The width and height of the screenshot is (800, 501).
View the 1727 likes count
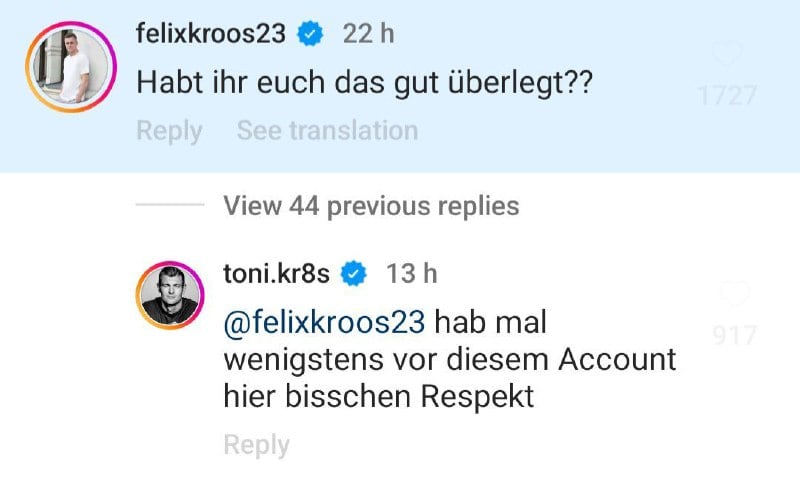point(728,97)
